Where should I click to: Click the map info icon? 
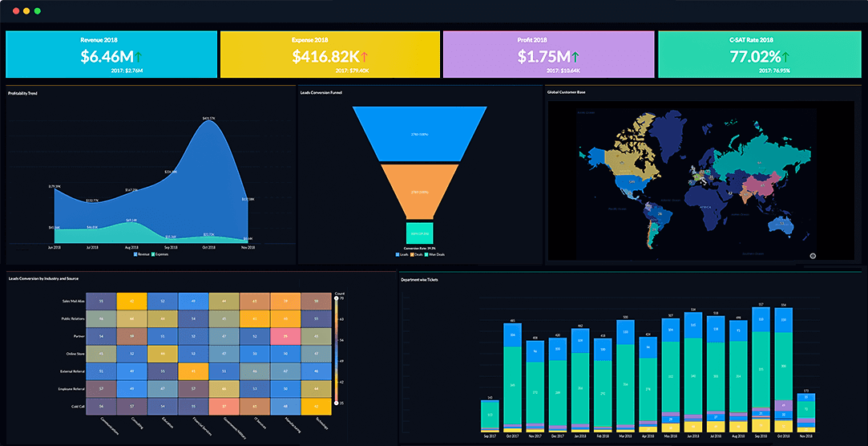[813, 256]
